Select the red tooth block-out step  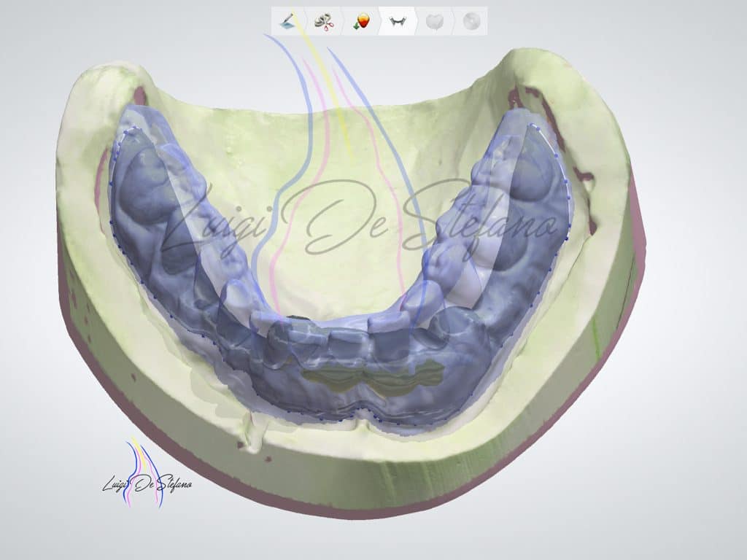pos(361,21)
